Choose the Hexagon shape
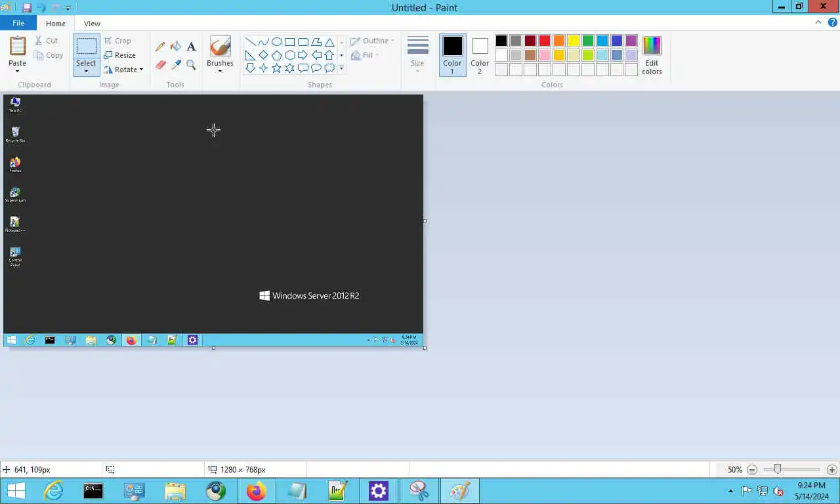Image resolution: width=840 pixels, height=504 pixels. (x=289, y=55)
